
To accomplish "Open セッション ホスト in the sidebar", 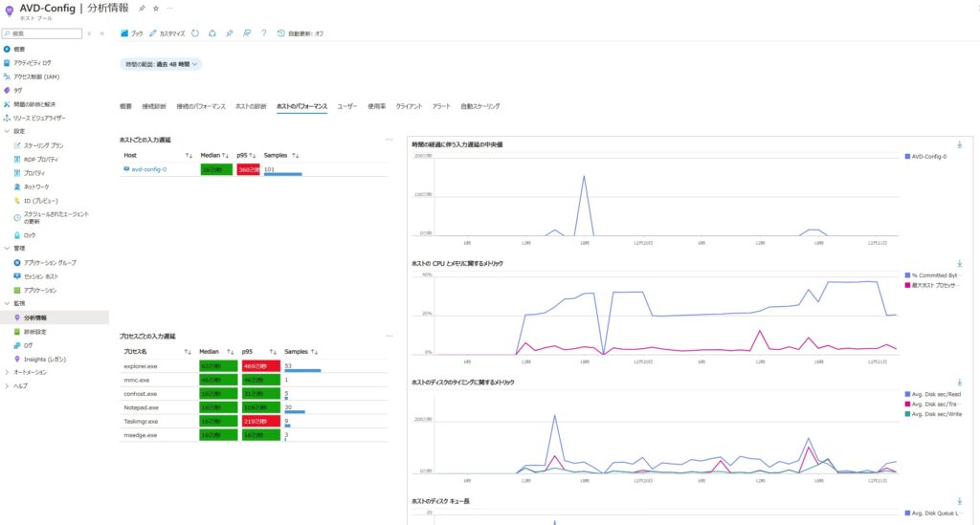I will point(40,275).
